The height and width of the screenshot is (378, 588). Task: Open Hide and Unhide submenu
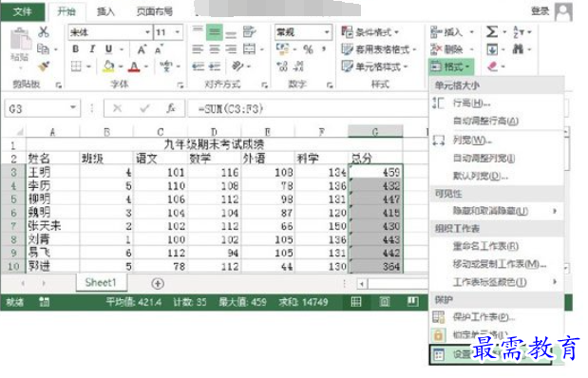[497, 211]
